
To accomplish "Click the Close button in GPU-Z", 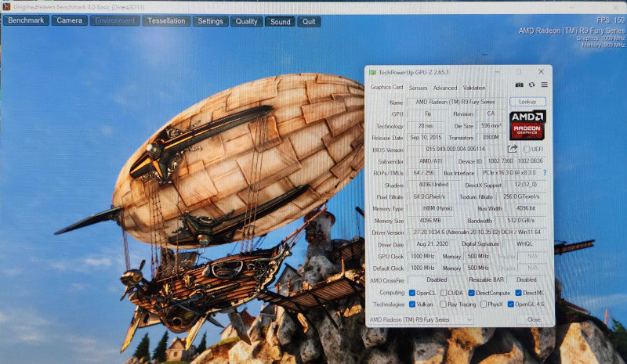I will point(533,319).
